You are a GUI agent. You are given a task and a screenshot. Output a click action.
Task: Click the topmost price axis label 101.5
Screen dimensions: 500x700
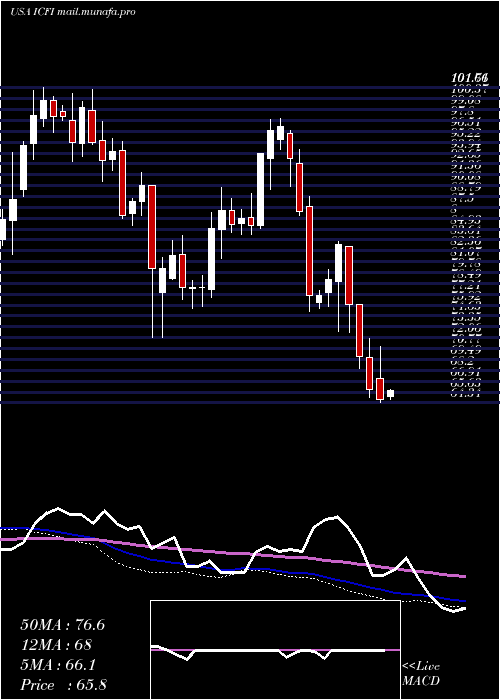[470, 78]
